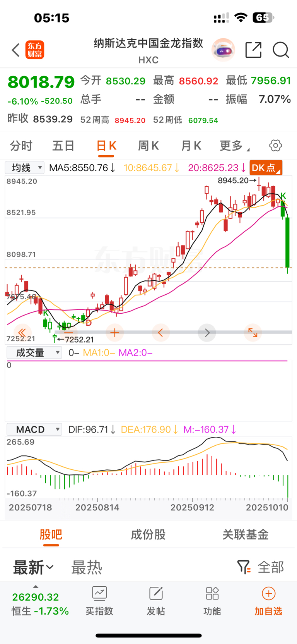Tap the 买指数 label
The width and height of the screenshot is (297, 644).
tap(99, 611)
